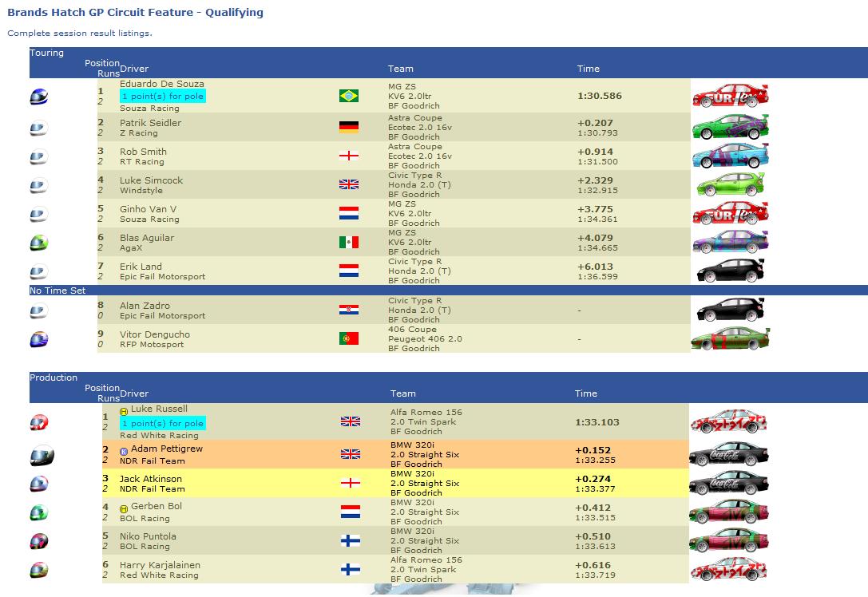Image resolution: width=868 pixels, height=597 pixels.
Task: Click the yellow H badge beside Gerben Bol
Action: tap(124, 508)
